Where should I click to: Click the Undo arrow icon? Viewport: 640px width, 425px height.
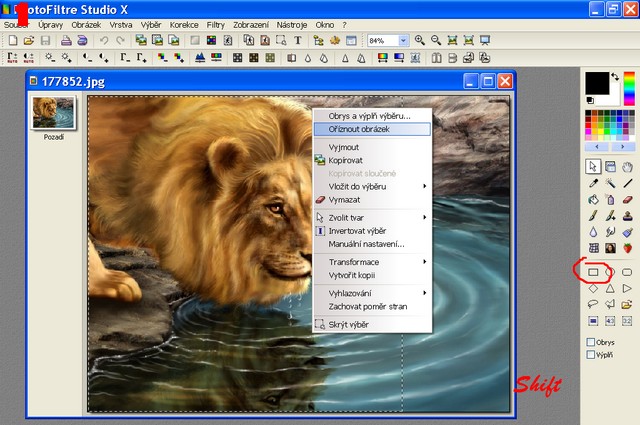(104, 40)
